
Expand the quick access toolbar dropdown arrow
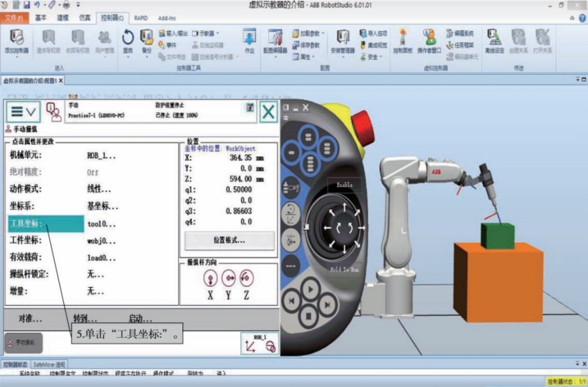pyautogui.click(x=78, y=4)
